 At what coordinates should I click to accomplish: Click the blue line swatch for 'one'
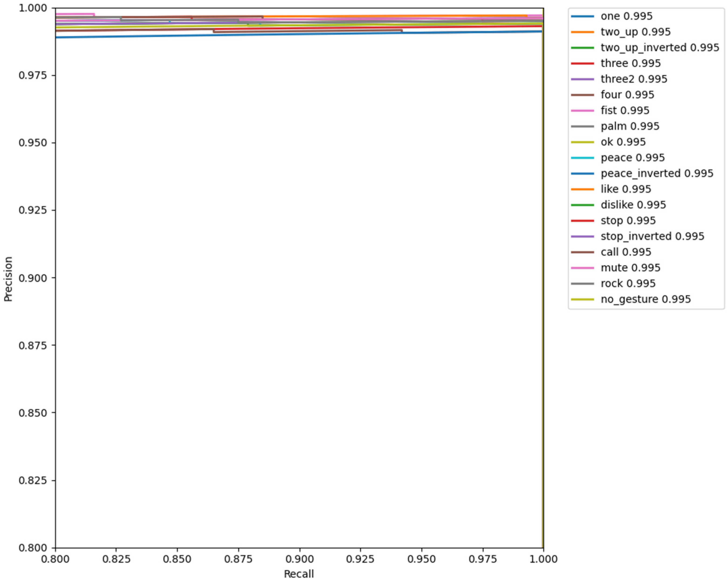click(x=582, y=16)
